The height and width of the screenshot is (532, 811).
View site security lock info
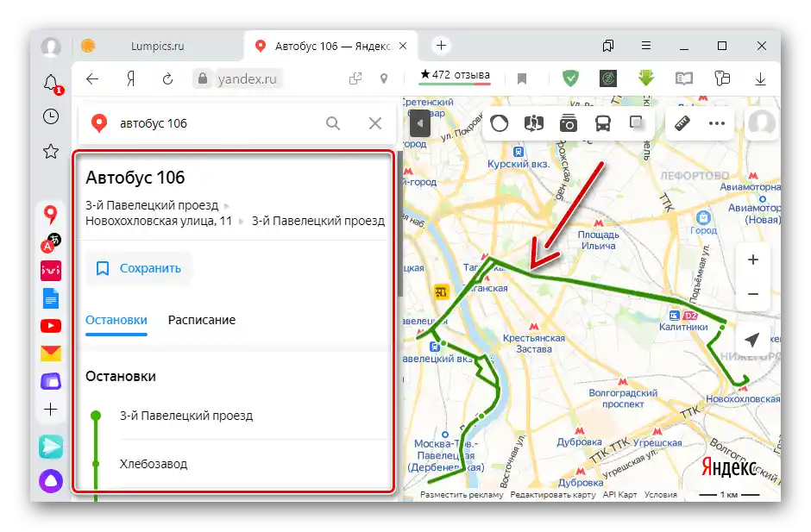[x=203, y=78]
